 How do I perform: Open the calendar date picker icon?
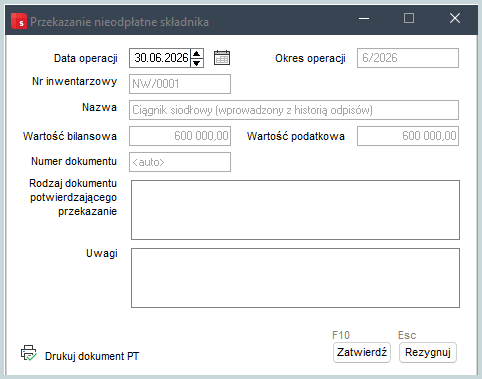(x=222, y=58)
